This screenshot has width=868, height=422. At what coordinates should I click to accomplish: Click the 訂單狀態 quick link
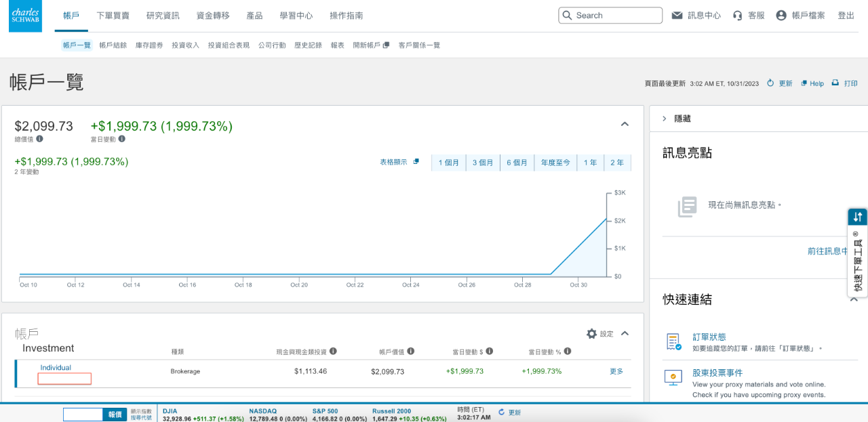tap(709, 337)
